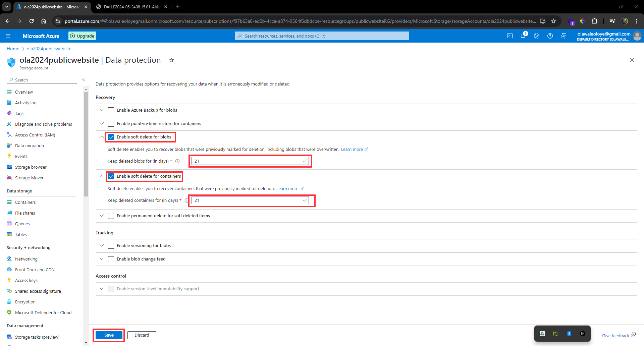Click the Save button
This screenshot has height=346, width=644.
click(x=108, y=335)
